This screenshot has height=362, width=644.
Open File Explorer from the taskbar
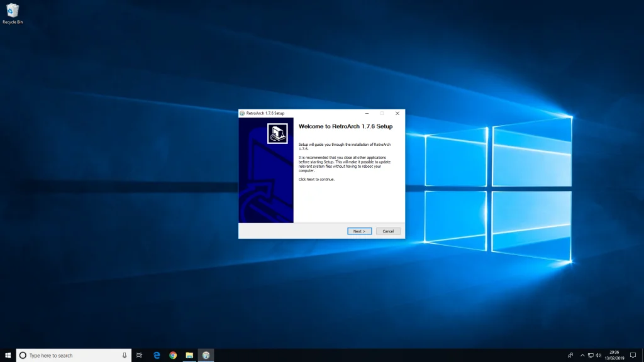click(189, 356)
